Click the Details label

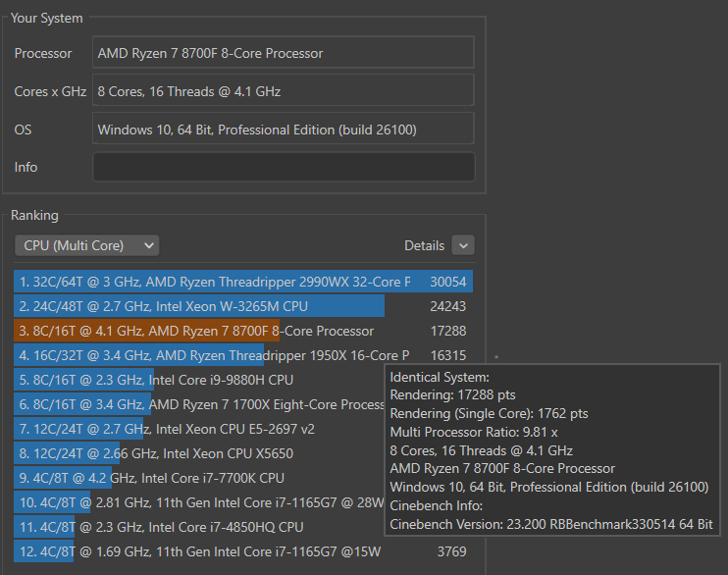click(424, 245)
